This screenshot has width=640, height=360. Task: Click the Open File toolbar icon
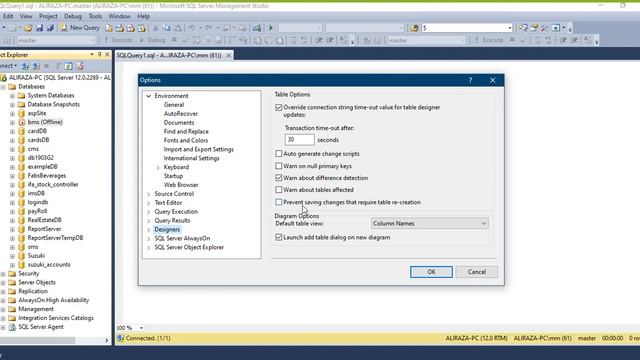click(x=28, y=28)
